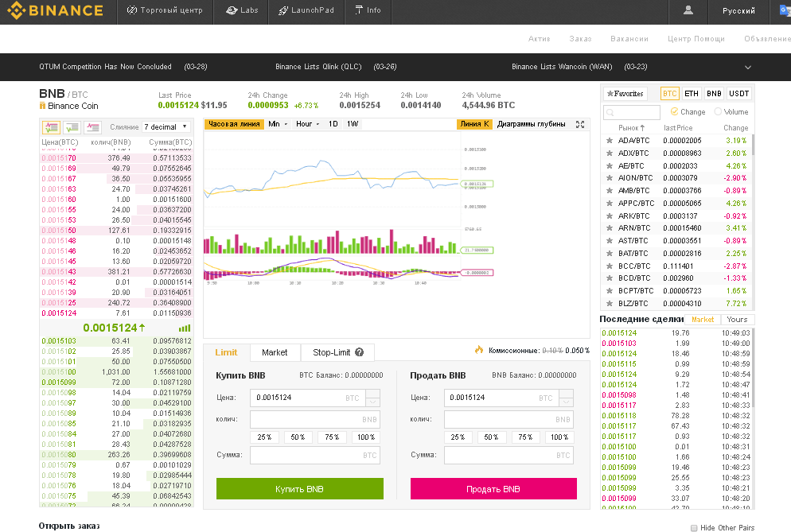The image size is (791, 532).
Task: Show sell orders only view icon
Action: (x=93, y=127)
